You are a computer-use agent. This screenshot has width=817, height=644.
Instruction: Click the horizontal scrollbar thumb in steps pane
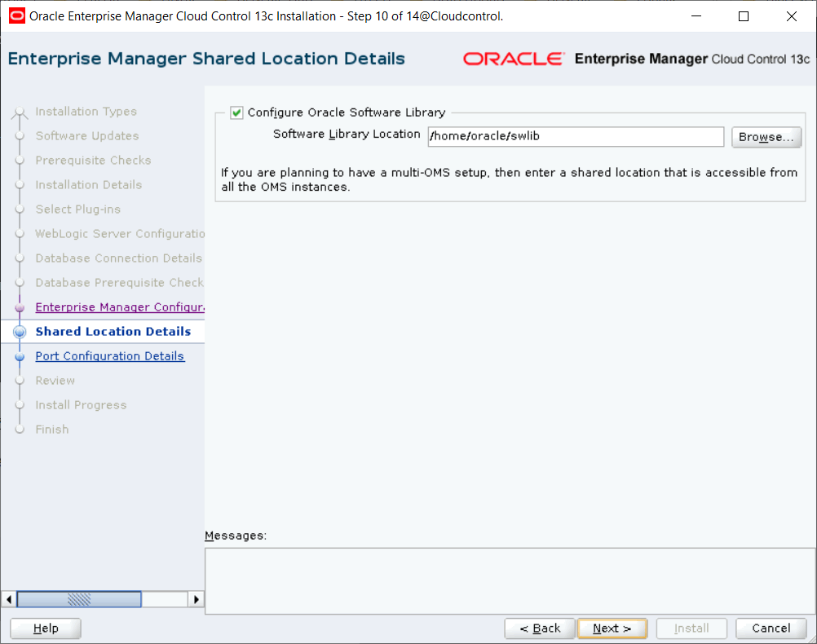pyautogui.click(x=79, y=599)
